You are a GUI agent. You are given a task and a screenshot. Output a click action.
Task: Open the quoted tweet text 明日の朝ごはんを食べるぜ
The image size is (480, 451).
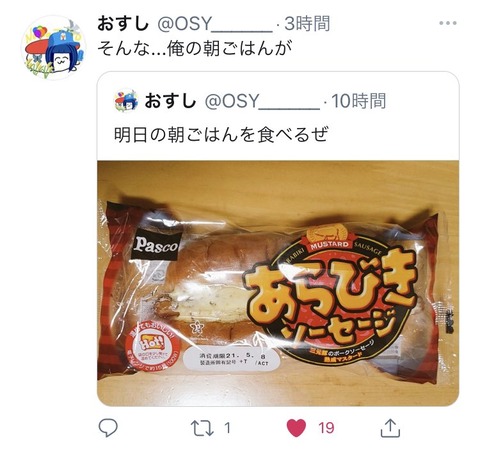(221, 134)
